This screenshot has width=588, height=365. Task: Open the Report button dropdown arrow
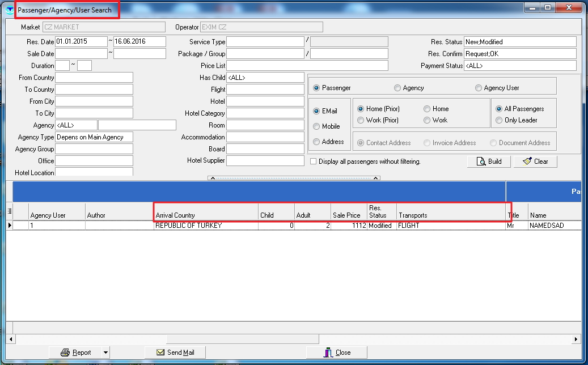click(105, 353)
